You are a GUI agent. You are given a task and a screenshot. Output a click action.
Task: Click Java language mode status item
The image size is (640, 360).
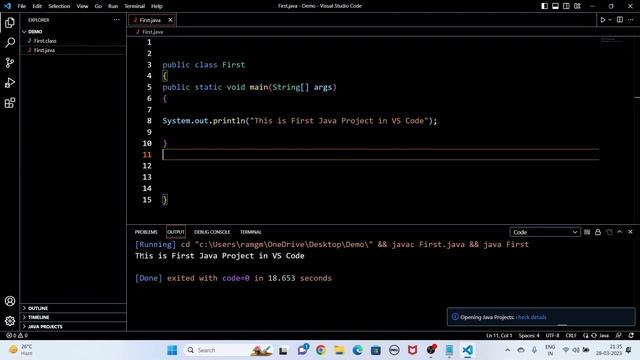604,336
